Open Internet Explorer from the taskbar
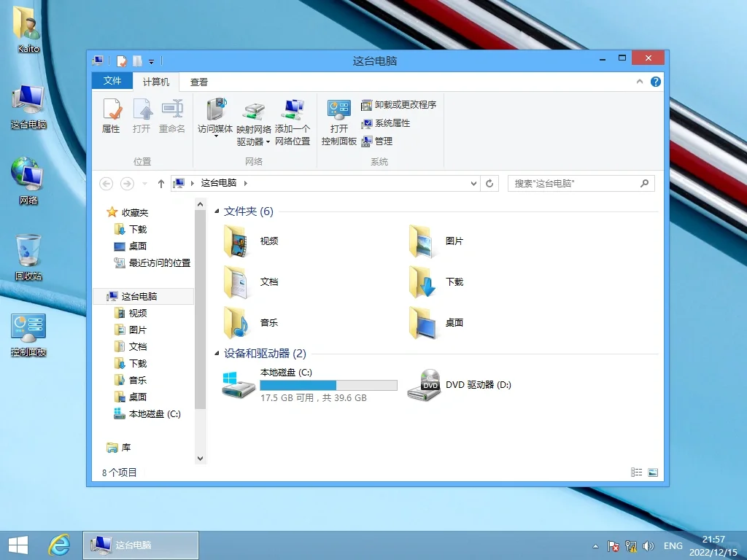Image resolution: width=747 pixels, height=560 pixels. [59, 545]
